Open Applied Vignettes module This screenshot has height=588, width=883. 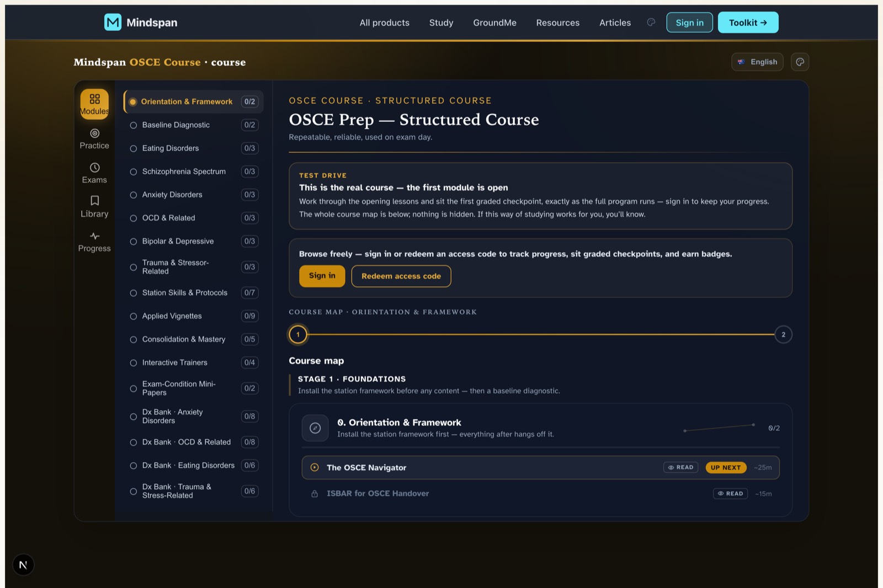193,316
